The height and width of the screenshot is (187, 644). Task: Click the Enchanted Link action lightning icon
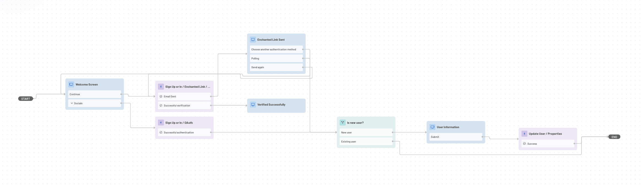tap(161, 87)
